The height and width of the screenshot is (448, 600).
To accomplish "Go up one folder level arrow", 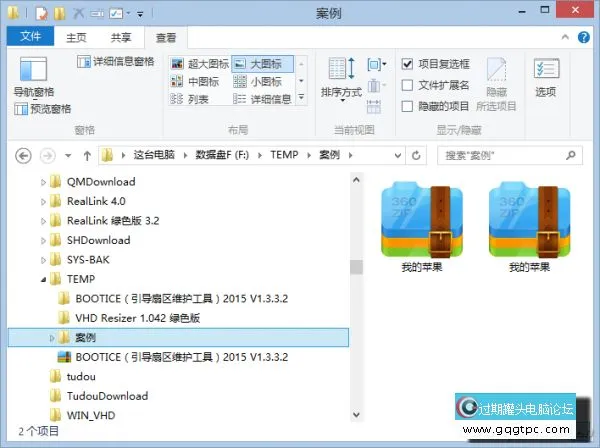I will pos(87,156).
